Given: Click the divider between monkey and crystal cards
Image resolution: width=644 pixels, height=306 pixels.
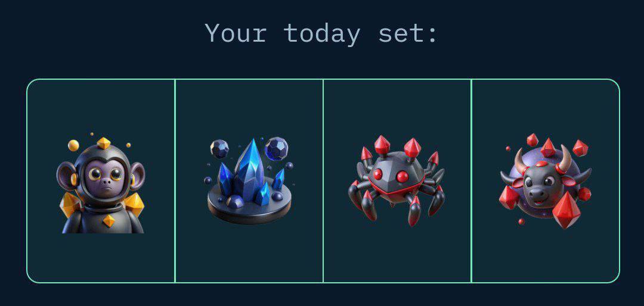Looking at the screenshot, I should coord(175,181).
